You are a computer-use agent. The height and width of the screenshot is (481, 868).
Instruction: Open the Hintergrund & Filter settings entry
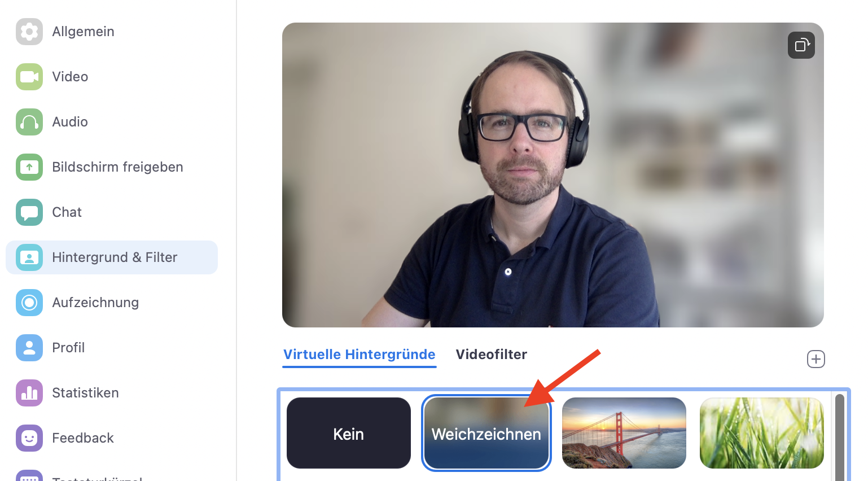point(112,257)
